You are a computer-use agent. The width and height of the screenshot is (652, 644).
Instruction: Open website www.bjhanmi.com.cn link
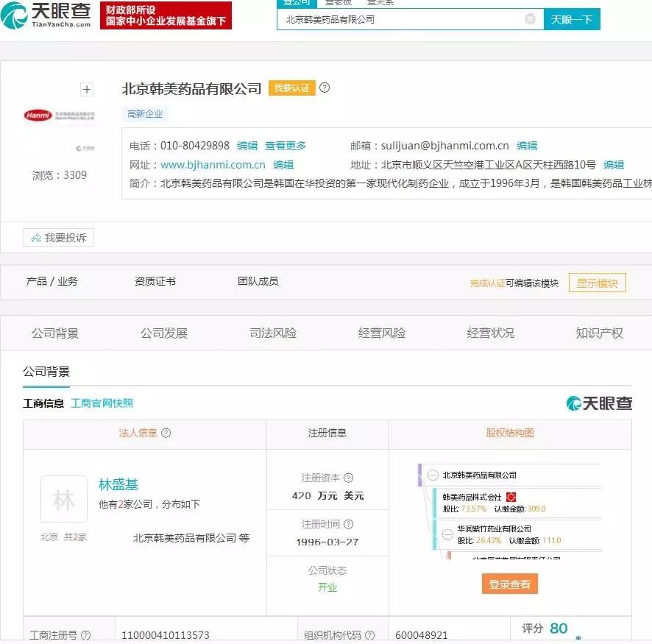(213, 165)
